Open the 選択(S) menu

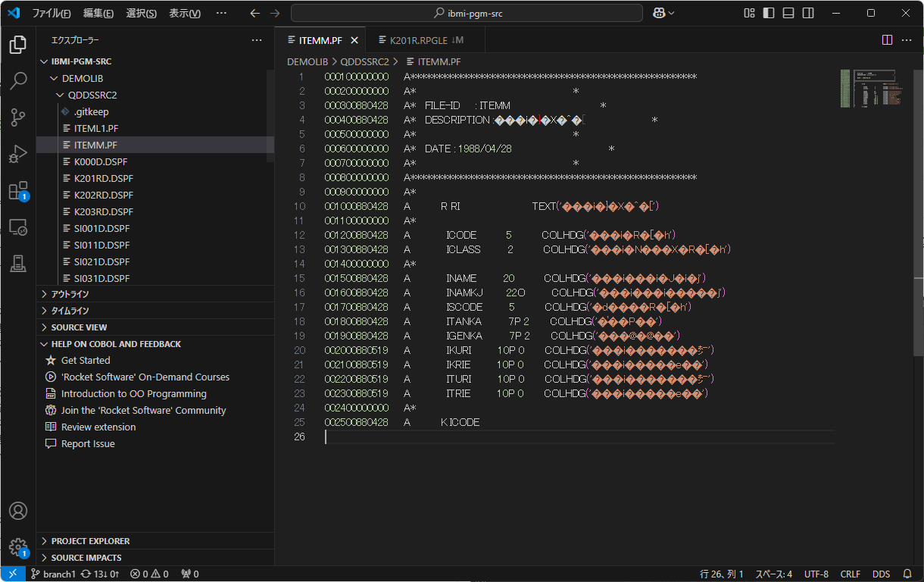pos(141,13)
